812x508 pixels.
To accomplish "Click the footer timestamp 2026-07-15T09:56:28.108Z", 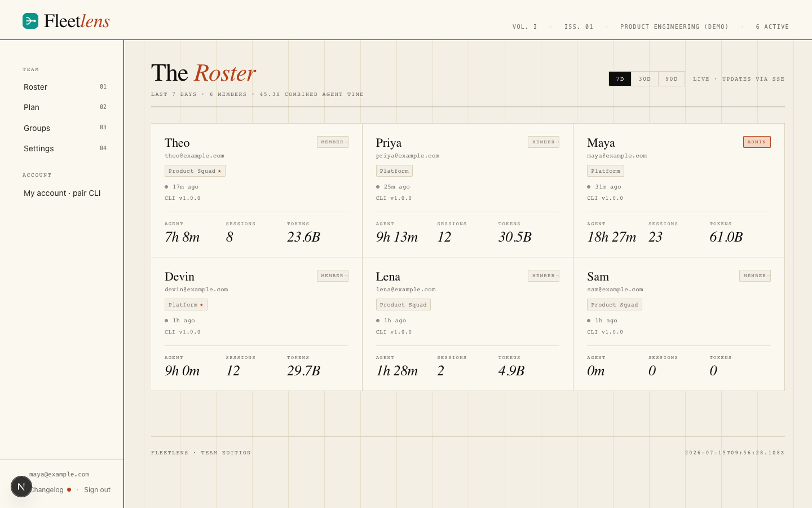I will [735, 453].
